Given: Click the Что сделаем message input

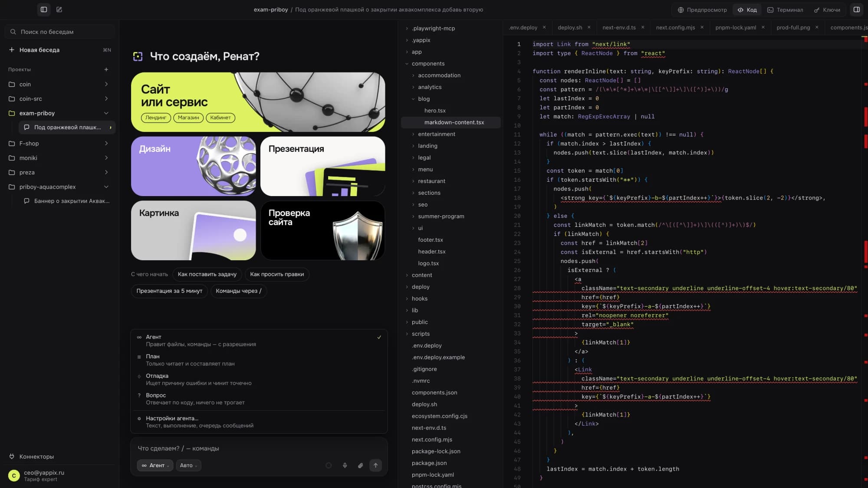Looking at the screenshot, I should point(259,449).
